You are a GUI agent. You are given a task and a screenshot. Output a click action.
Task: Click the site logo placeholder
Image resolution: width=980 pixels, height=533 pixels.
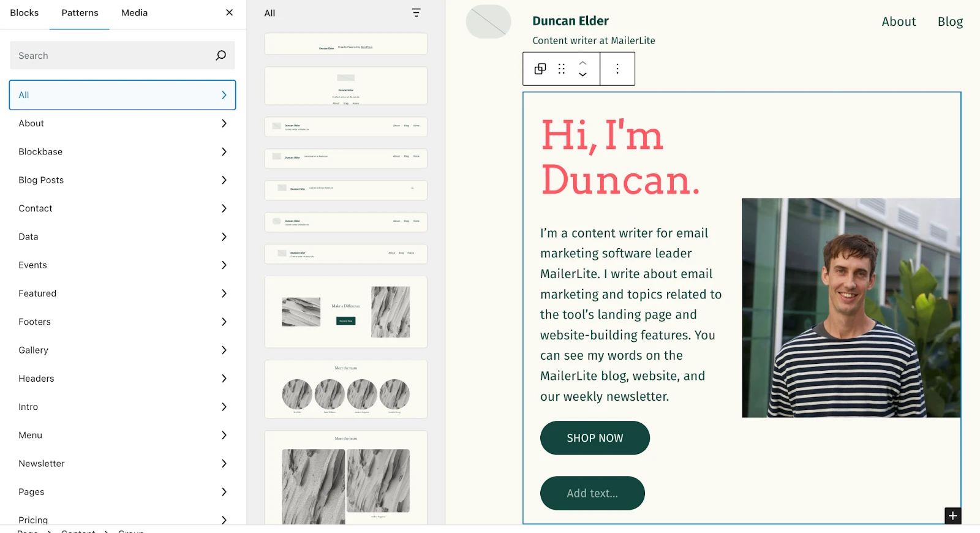[488, 22]
